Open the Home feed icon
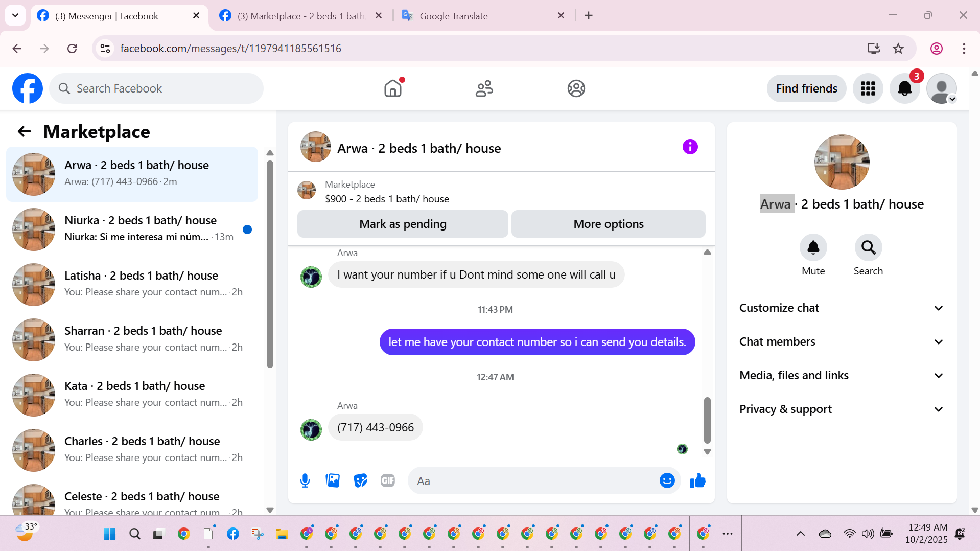Image resolution: width=980 pixels, height=551 pixels. coord(393,88)
